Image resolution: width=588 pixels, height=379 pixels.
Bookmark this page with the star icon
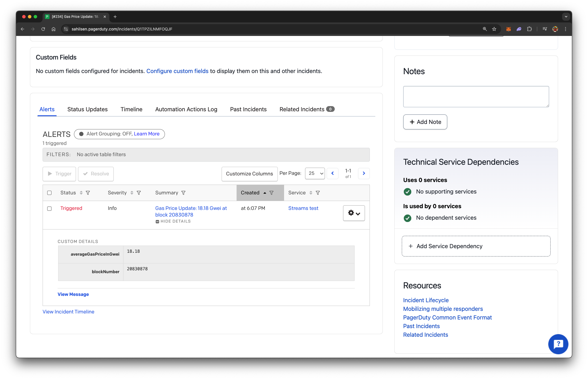click(494, 29)
